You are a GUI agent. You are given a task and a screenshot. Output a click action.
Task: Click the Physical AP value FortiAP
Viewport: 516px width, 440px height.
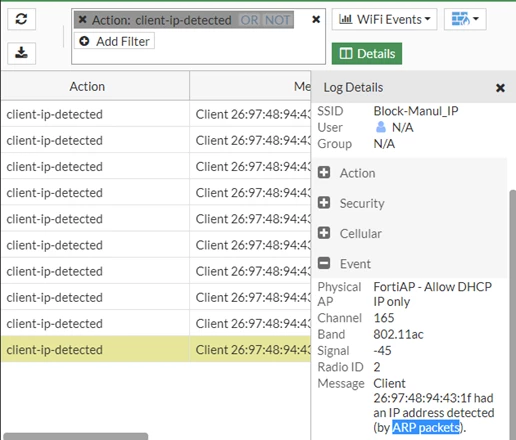[x=432, y=294]
